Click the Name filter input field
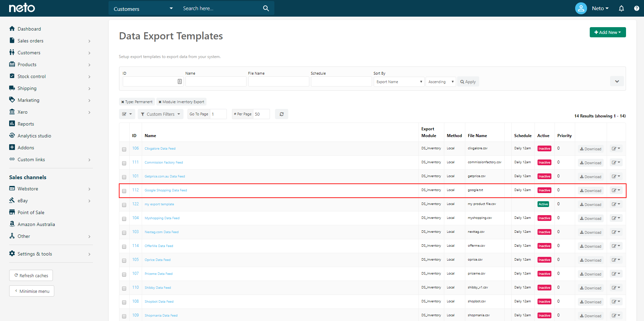644x321 pixels. point(216,81)
